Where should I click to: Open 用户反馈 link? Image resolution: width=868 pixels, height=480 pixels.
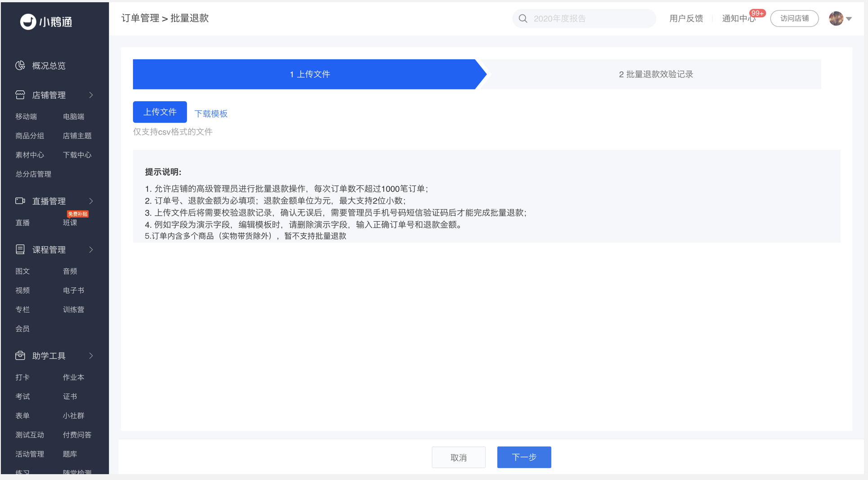click(x=686, y=18)
